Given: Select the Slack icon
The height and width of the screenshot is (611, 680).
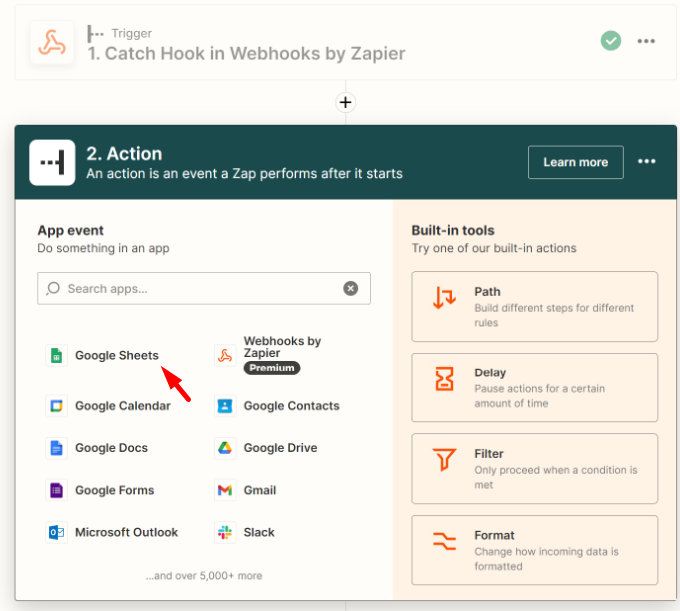Looking at the screenshot, I should tap(225, 533).
